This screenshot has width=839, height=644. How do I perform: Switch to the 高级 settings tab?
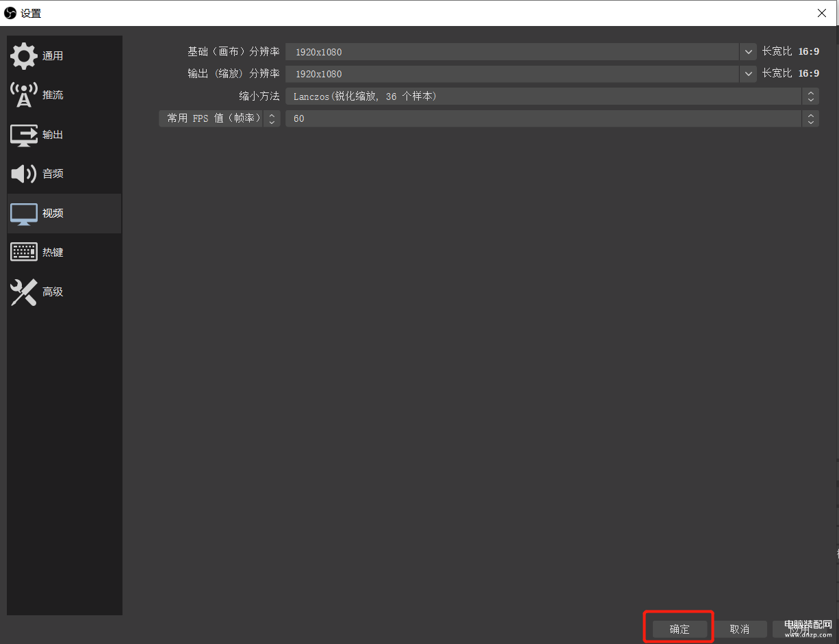coord(64,292)
